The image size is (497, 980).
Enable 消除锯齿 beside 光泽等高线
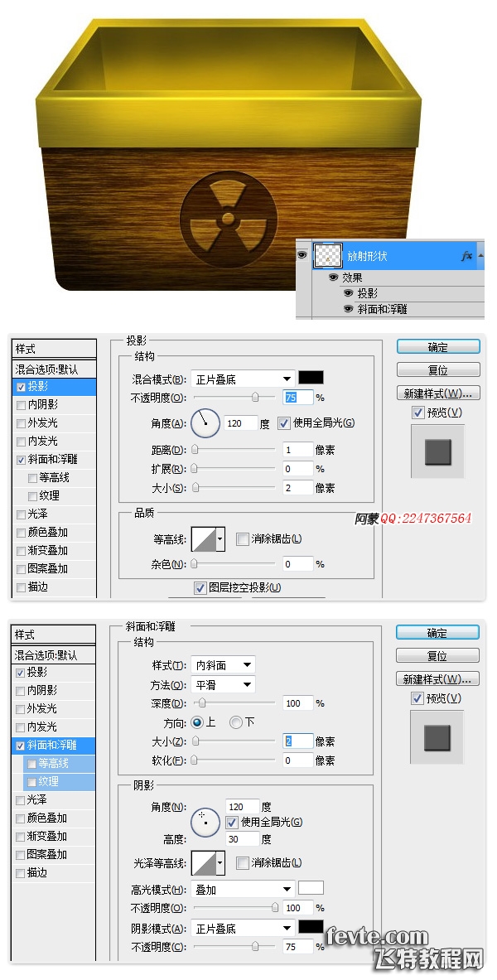click(243, 862)
